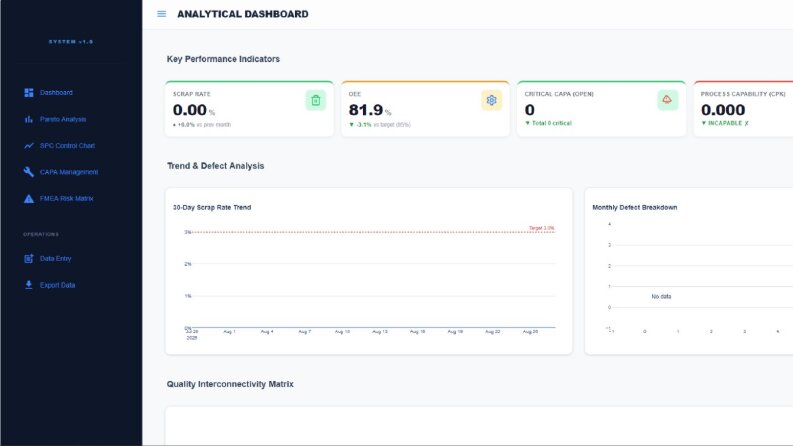Click the SPC Control Chart line icon
793x446 pixels.
tap(29, 146)
